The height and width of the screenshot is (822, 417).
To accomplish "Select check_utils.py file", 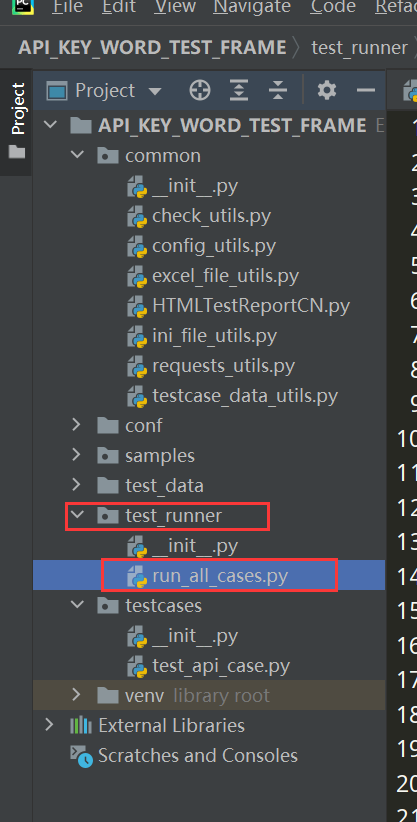I will 211,215.
